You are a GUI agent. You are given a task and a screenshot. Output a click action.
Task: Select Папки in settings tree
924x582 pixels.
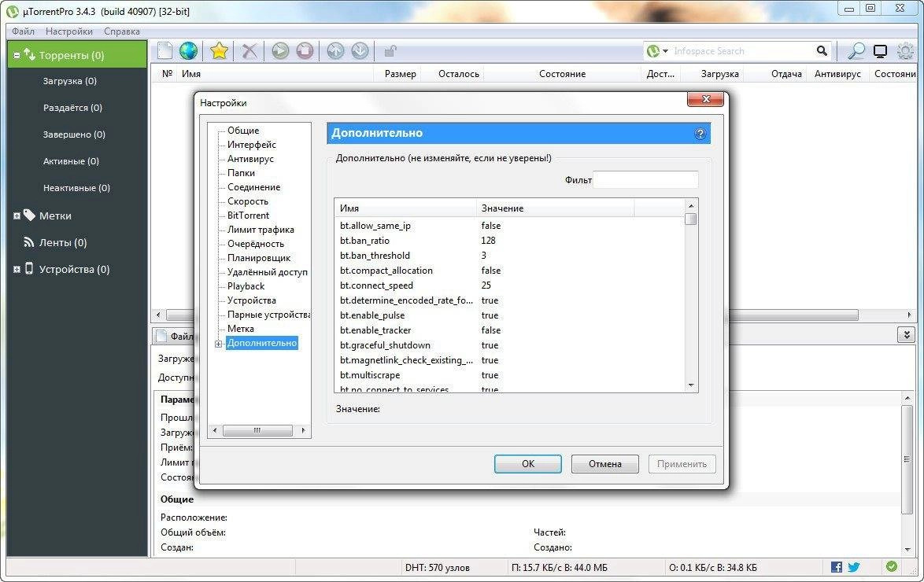pyautogui.click(x=241, y=172)
